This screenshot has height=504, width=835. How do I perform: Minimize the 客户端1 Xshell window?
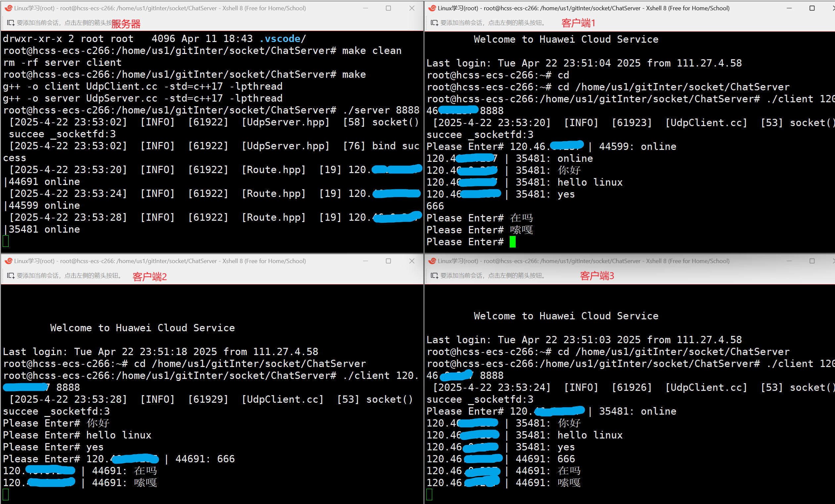[x=789, y=8]
